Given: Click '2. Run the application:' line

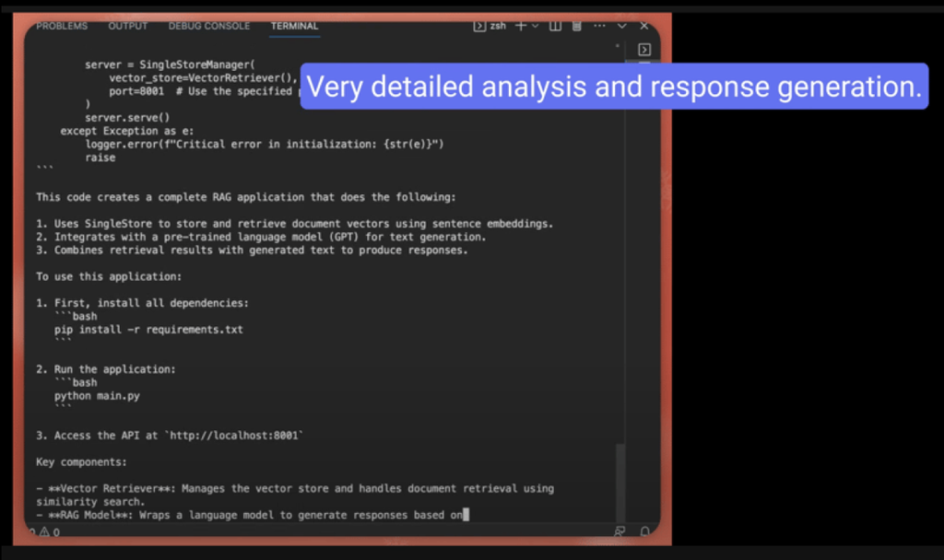Looking at the screenshot, I should click(106, 369).
